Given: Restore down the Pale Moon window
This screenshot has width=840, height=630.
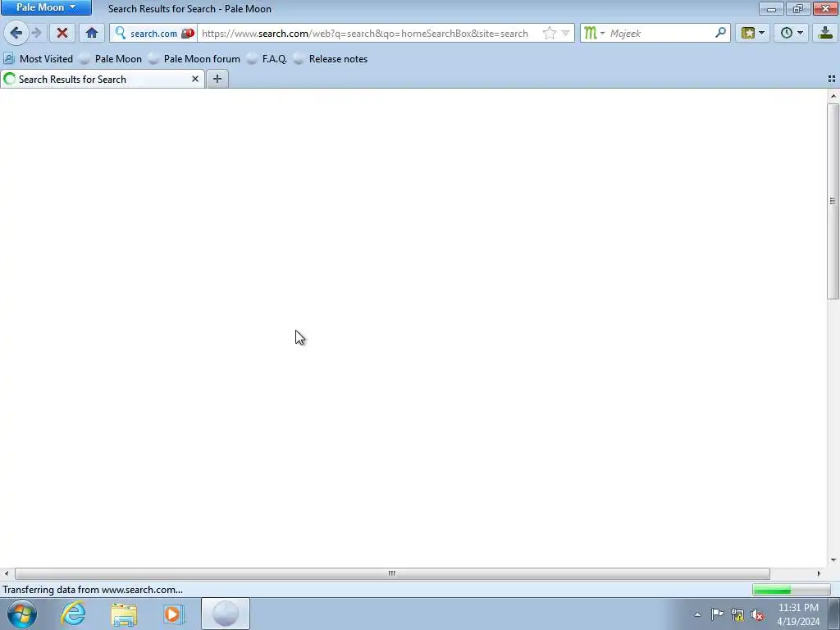Looking at the screenshot, I should (798, 8).
